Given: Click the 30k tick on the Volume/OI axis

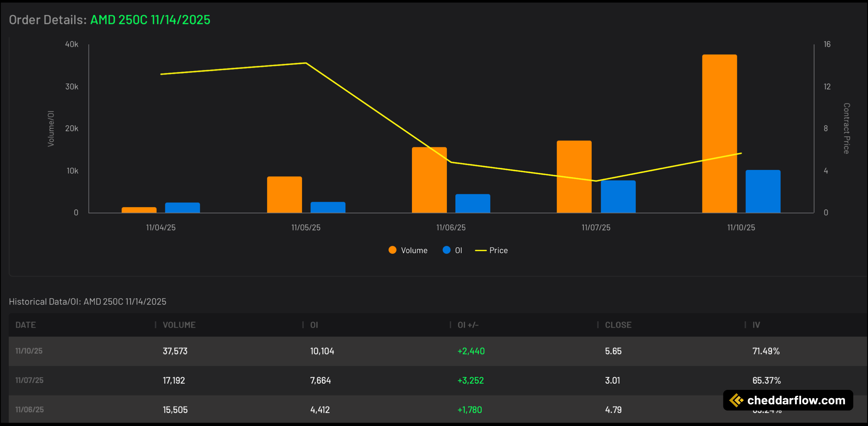Looking at the screenshot, I should point(72,86).
